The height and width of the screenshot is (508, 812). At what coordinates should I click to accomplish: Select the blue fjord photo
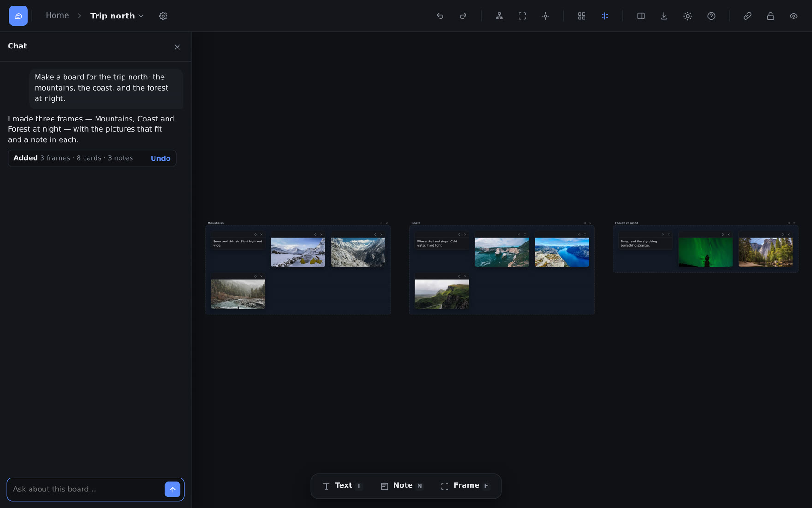tap(562, 252)
